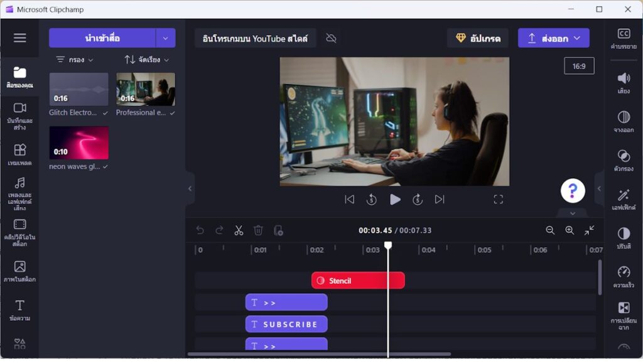Open the Fade (จางออก) panel
The width and height of the screenshot is (643, 364).
[624, 121]
